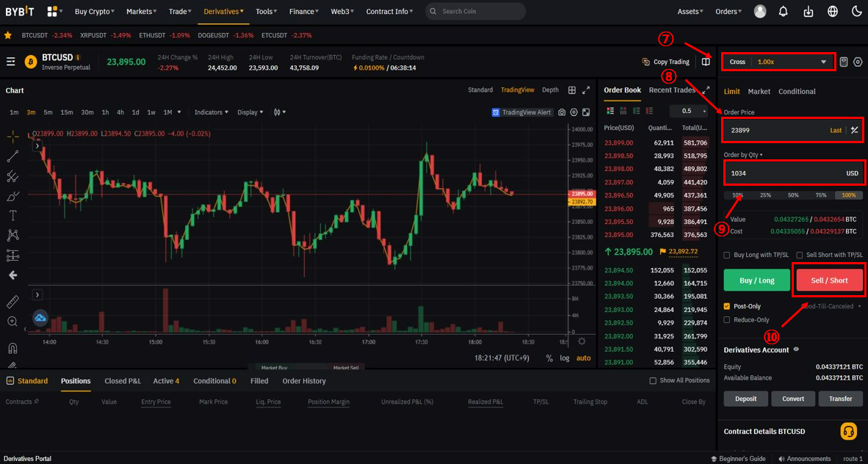This screenshot has height=464, width=868.
Task: Switch to the Market order tab
Action: (759, 91)
